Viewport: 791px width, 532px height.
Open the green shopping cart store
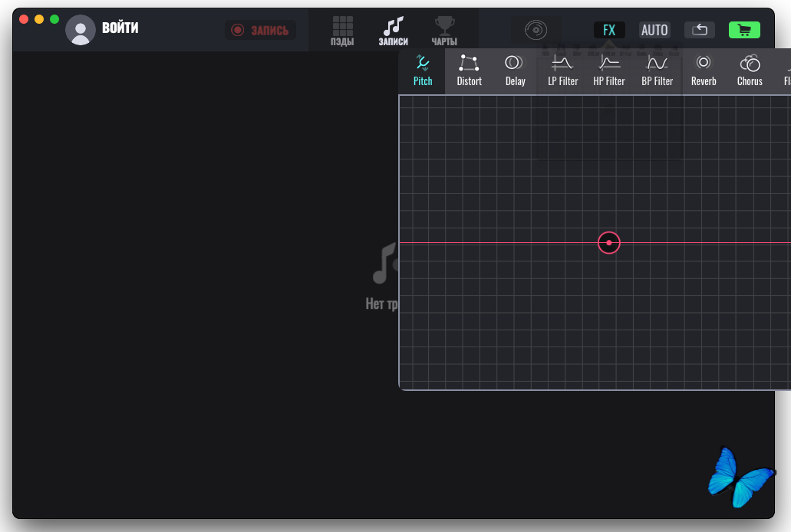click(x=743, y=30)
